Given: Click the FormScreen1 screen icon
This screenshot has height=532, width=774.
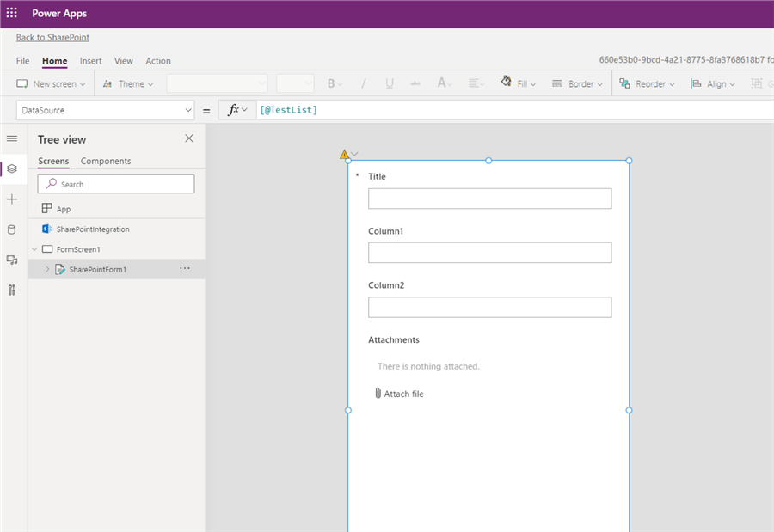Looking at the screenshot, I should pos(47,249).
